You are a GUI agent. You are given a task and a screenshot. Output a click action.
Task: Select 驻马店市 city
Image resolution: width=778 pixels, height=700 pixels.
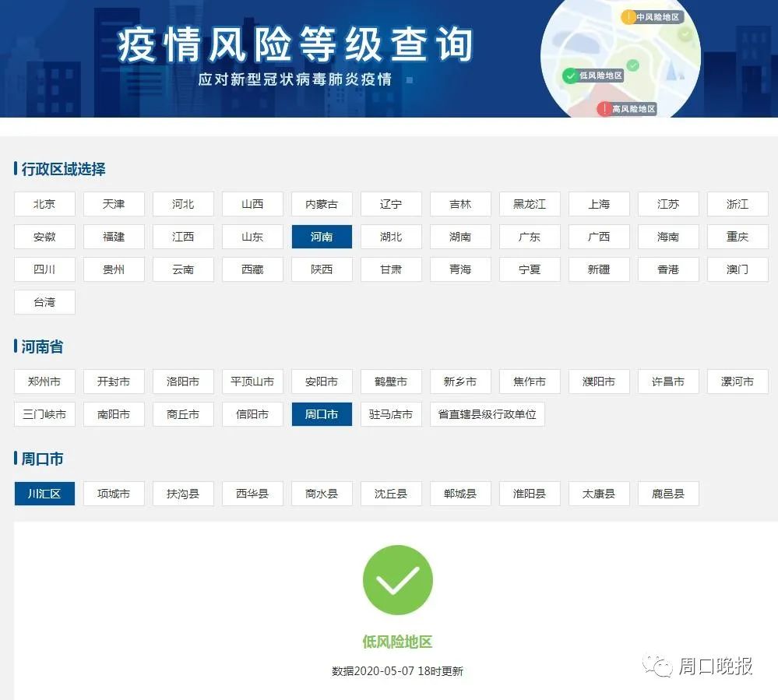391,414
